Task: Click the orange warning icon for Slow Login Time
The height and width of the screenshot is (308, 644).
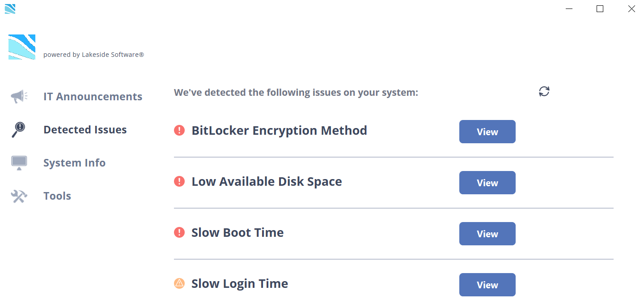Action: click(179, 283)
